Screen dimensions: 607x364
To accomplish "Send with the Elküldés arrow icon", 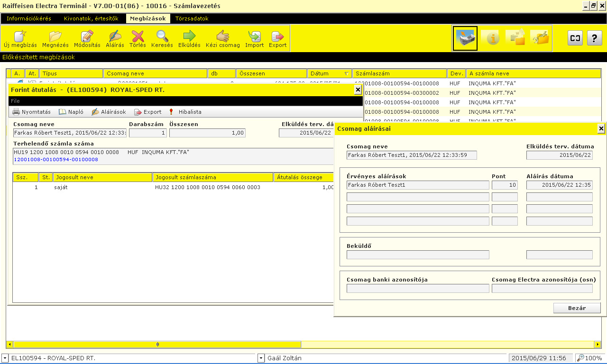I will click(x=189, y=39).
